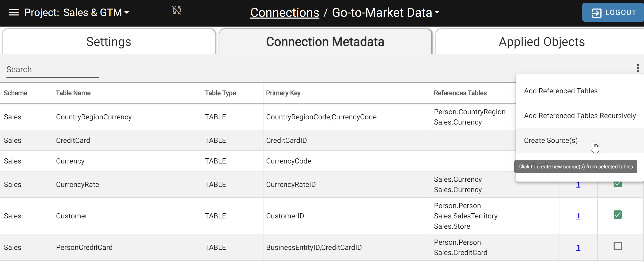
Task: Expand the Go-to-Market Data connection dropdown
Action: (437, 12)
